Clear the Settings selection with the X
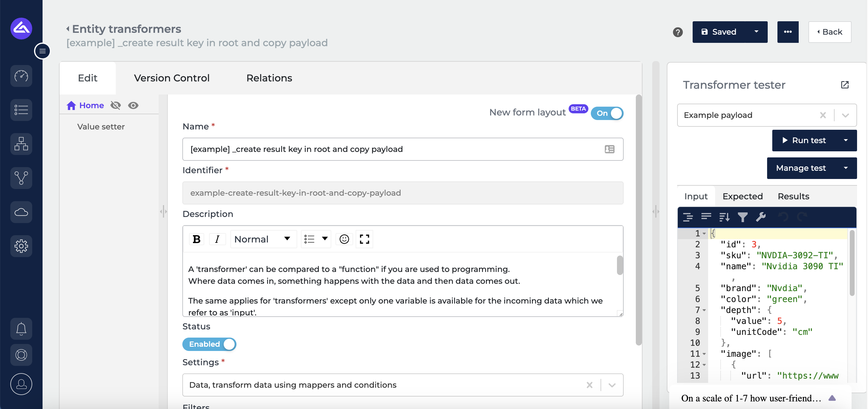This screenshot has width=868, height=409. click(589, 385)
